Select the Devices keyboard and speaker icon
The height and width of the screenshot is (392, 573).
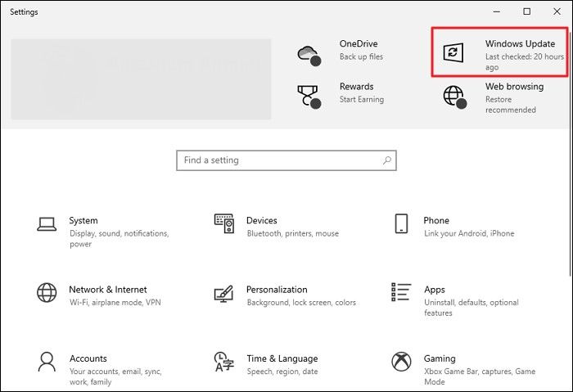pyautogui.click(x=224, y=223)
